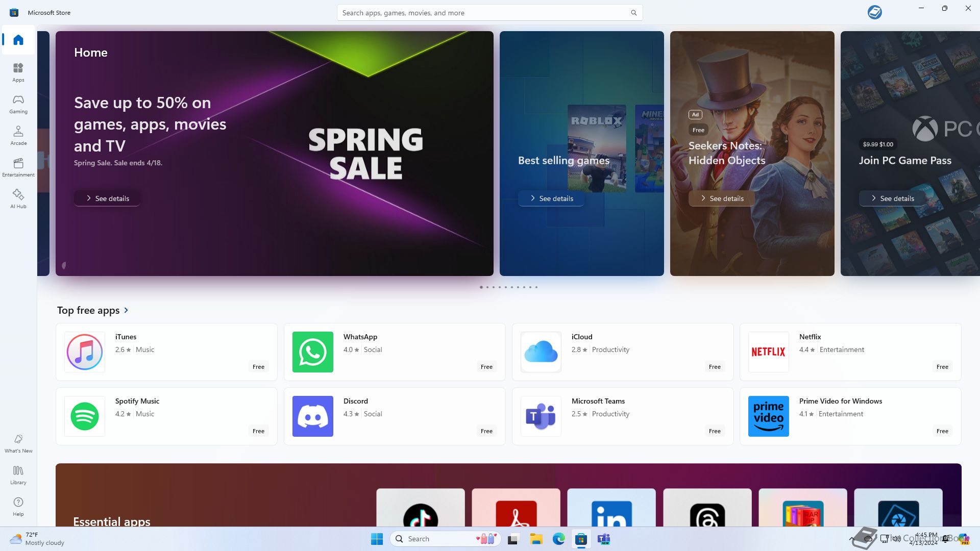The width and height of the screenshot is (980, 551).
Task: Click the iCloud Productivity category text
Action: pyautogui.click(x=610, y=349)
